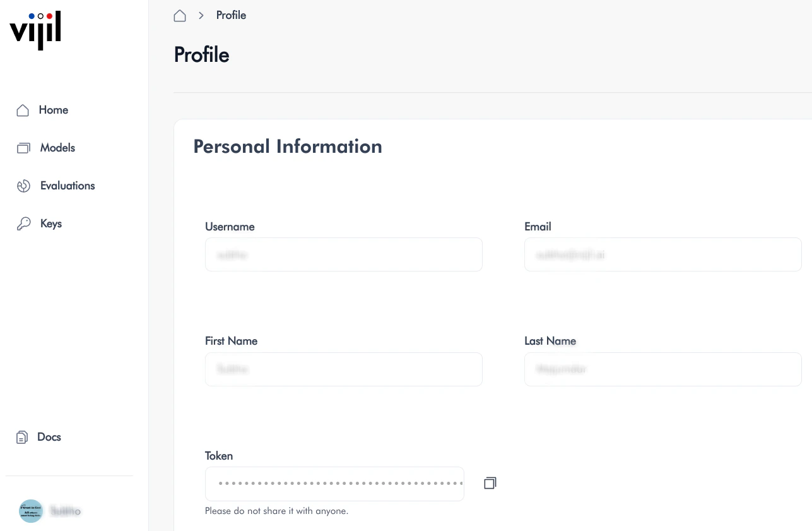Copy the Token using the copy icon

tap(490, 483)
